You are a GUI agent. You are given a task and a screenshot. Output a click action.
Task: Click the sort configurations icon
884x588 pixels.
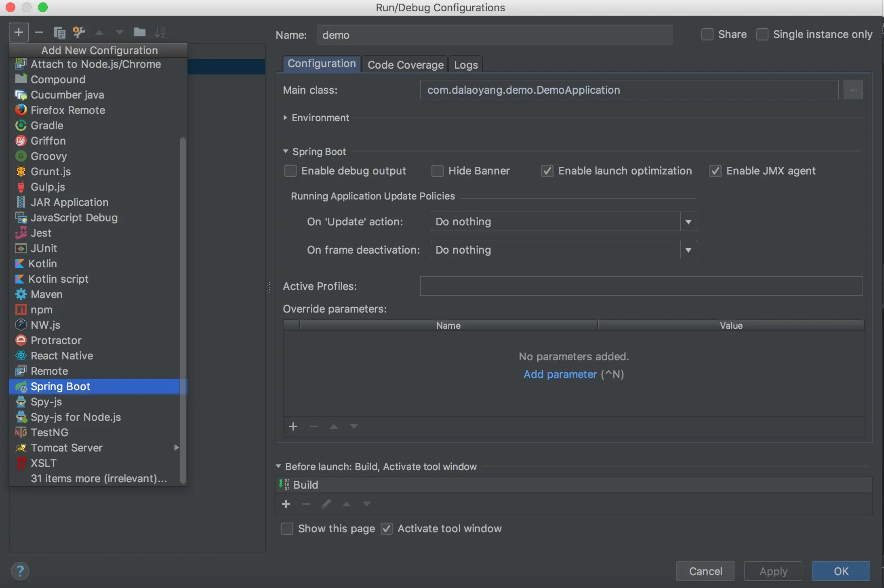tap(160, 32)
